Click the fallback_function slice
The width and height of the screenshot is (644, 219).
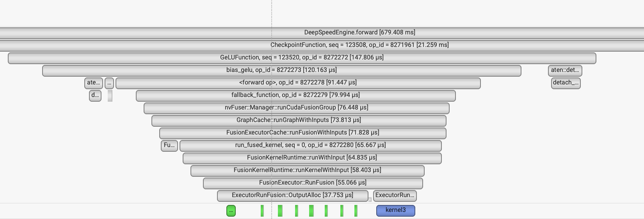tap(295, 95)
